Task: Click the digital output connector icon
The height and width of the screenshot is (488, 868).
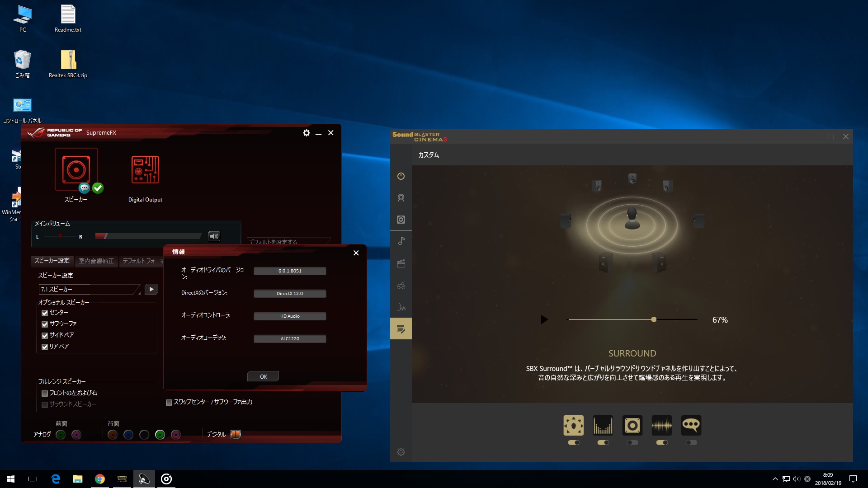Action: 236,434
